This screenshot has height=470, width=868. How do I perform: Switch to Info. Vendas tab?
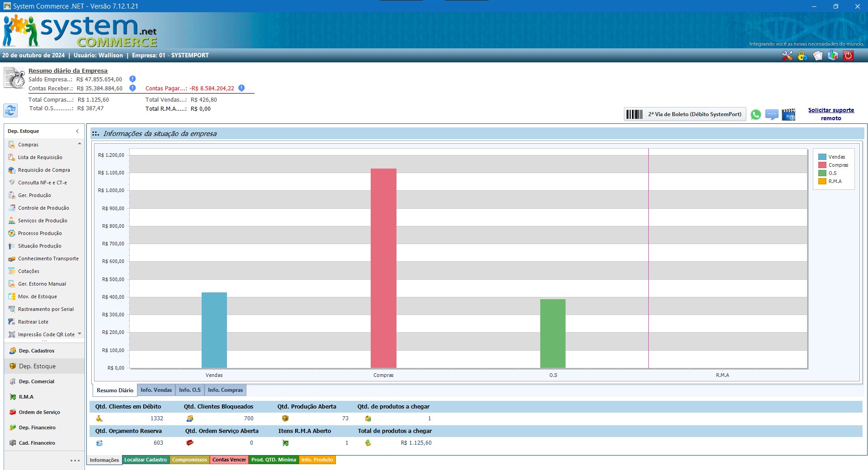tap(156, 390)
